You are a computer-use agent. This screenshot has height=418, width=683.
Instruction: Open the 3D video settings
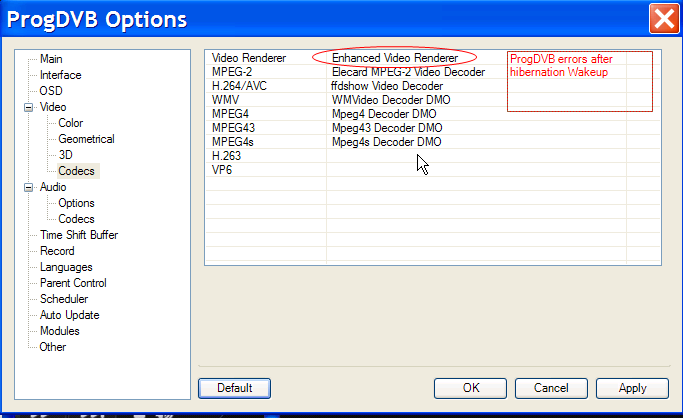[x=65, y=155]
